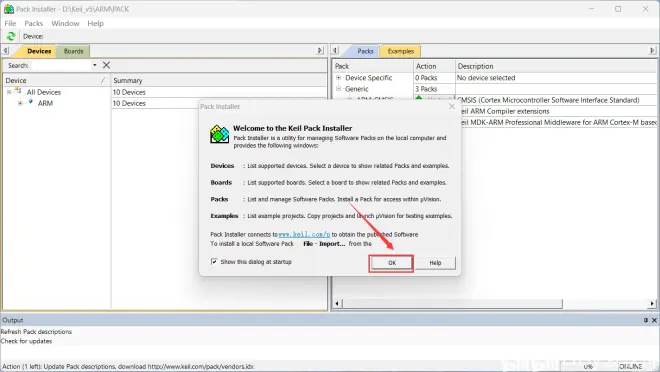Open the search history dropdown arrow
The height and width of the screenshot is (372, 660).
pyautogui.click(x=95, y=65)
